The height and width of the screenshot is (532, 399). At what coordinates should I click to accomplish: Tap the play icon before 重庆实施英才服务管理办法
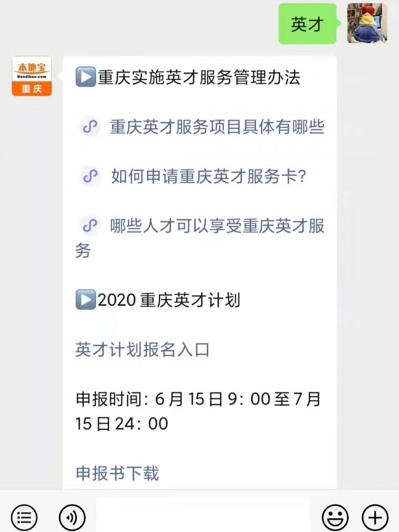click(86, 77)
